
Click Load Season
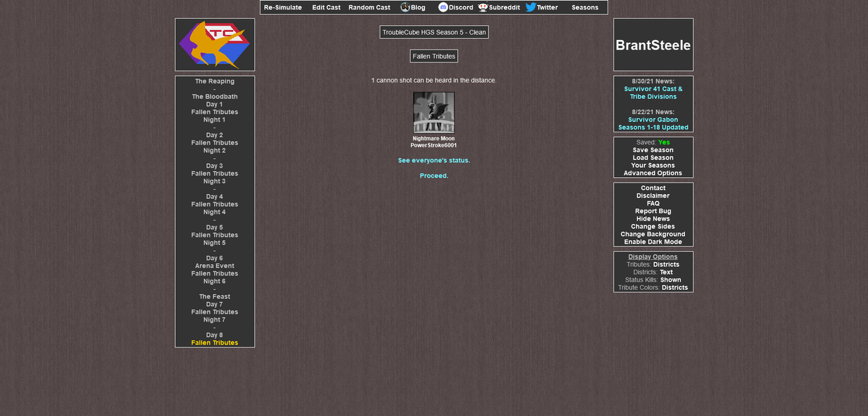653,157
